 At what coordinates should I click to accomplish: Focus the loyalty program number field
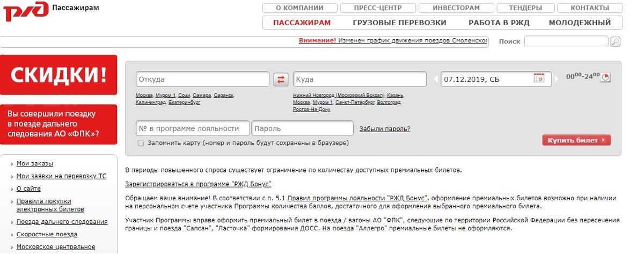[x=193, y=128]
